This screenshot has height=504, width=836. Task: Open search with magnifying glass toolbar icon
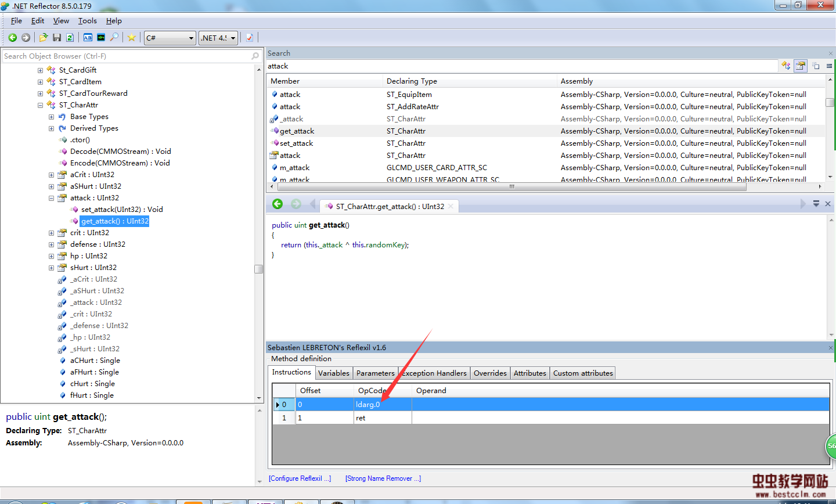[x=114, y=38]
